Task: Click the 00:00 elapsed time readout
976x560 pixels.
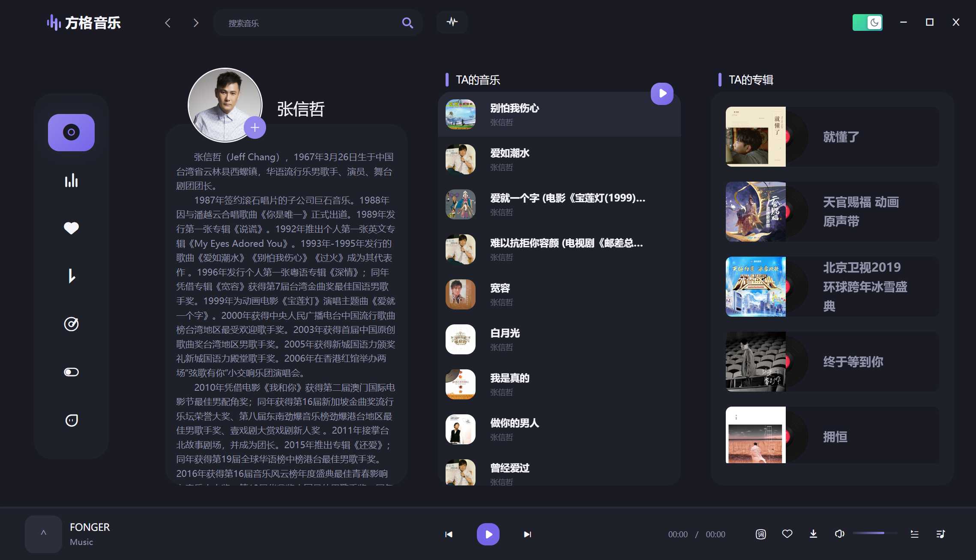Action: pyautogui.click(x=678, y=534)
